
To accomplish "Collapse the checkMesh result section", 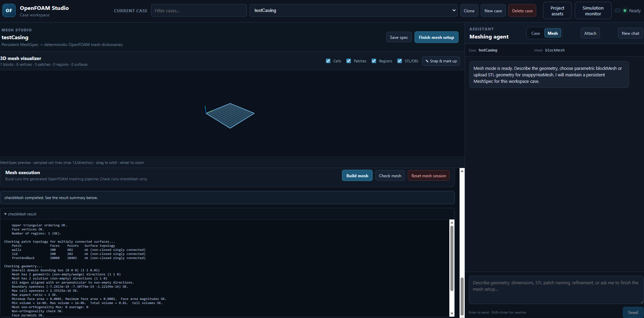I will click(20, 214).
